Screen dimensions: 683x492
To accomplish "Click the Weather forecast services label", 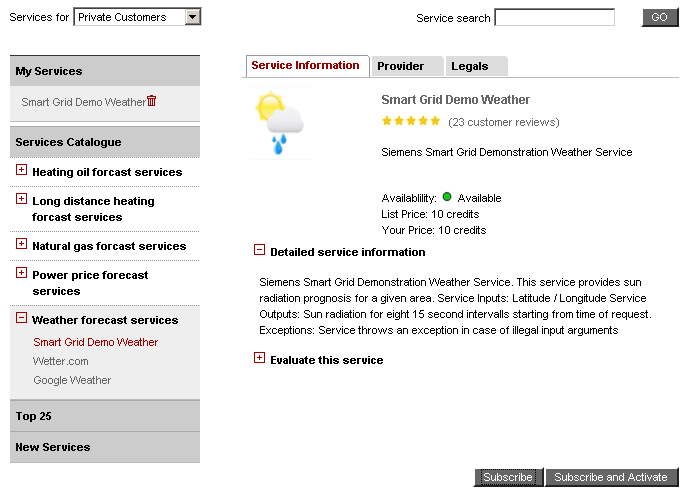I will [105, 320].
